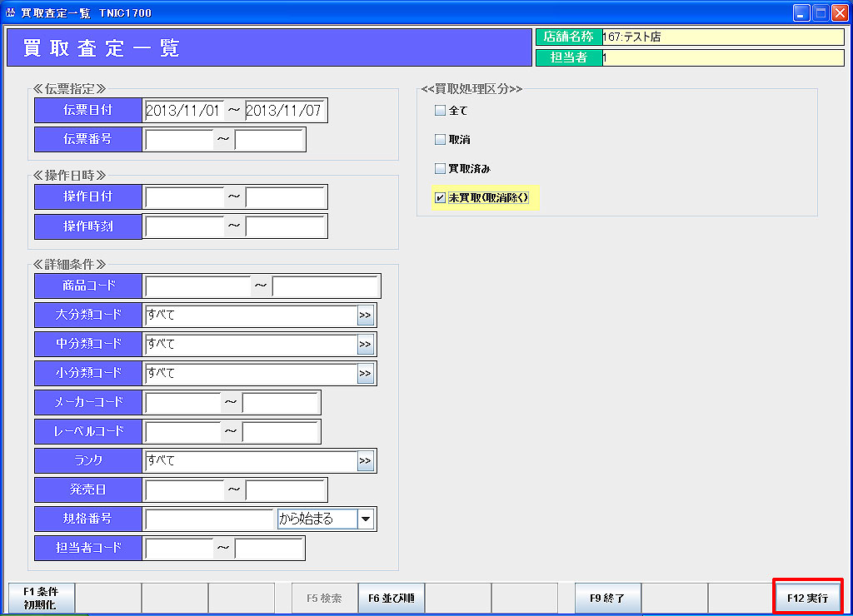Open the 小分類コード >> selector

365,374
